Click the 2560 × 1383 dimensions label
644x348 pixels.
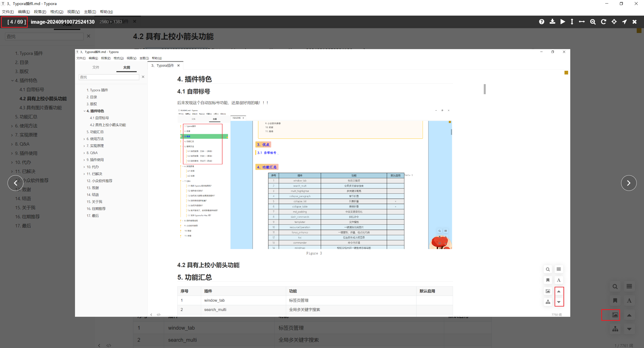coord(111,22)
